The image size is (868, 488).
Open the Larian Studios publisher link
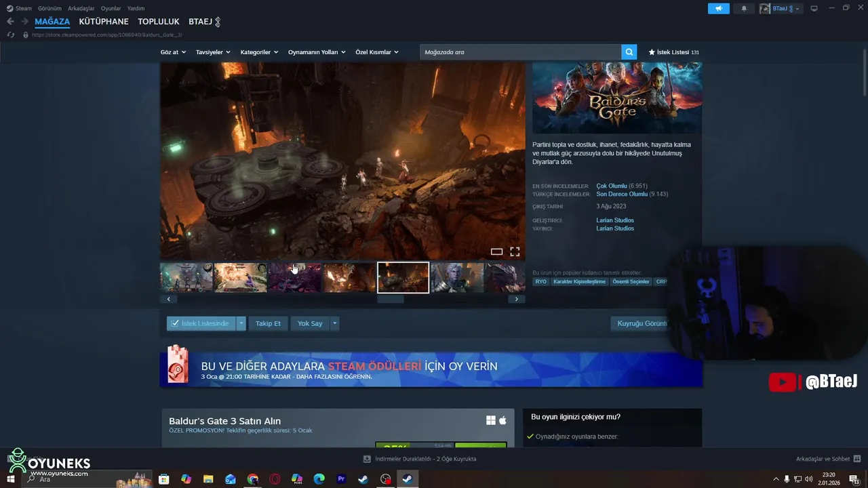[615, 228]
